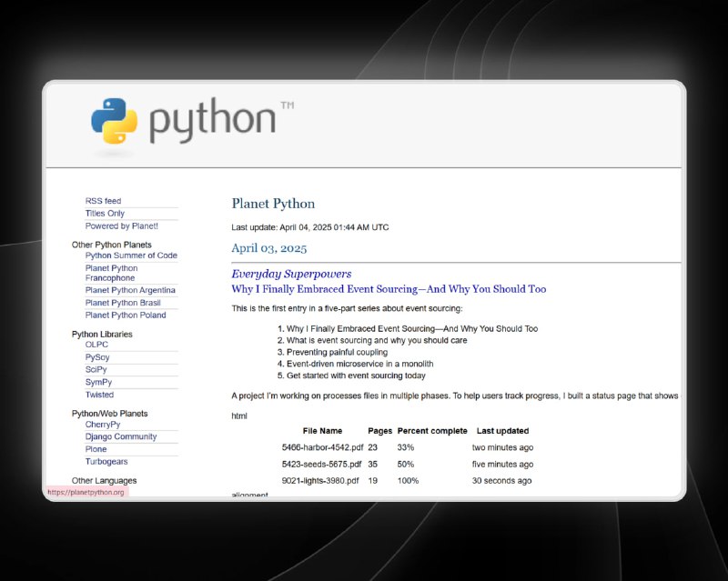
Task: Open Planet Python Poland link
Action: click(x=126, y=316)
